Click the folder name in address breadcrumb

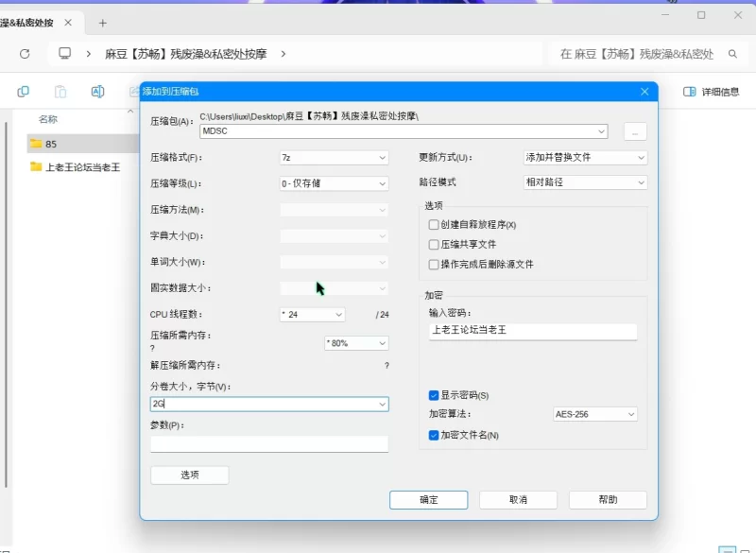point(185,54)
